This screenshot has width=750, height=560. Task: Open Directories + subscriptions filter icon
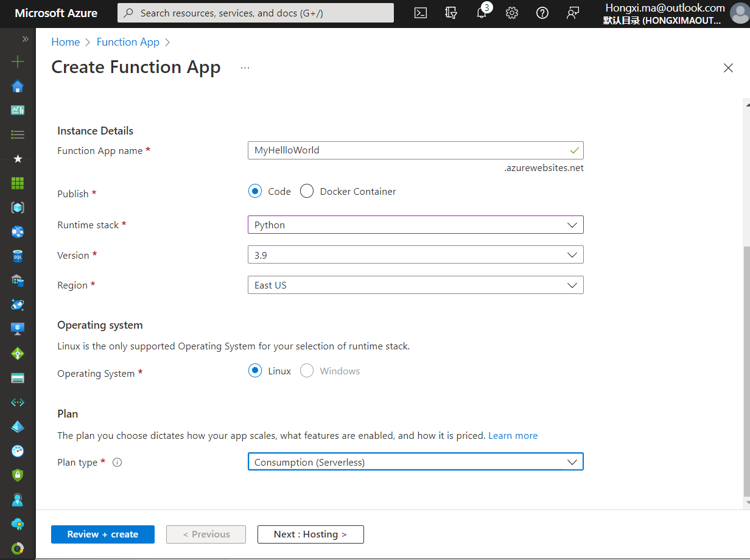click(x=451, y=13)
